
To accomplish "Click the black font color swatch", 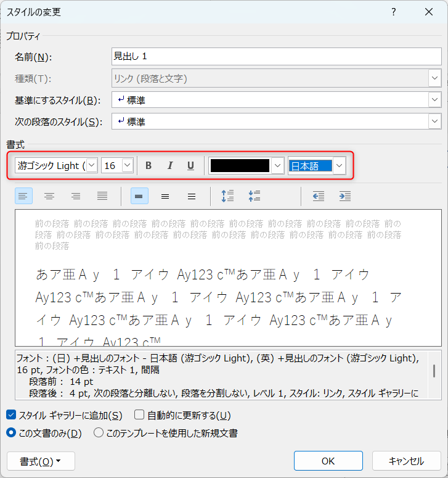I will pos(240,166).
